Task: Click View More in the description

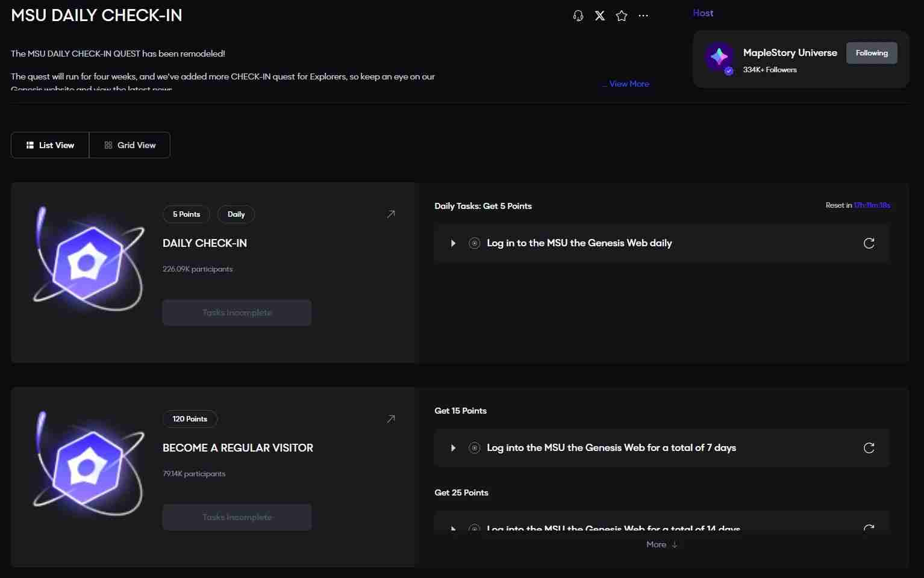Action: pos(629,84)
